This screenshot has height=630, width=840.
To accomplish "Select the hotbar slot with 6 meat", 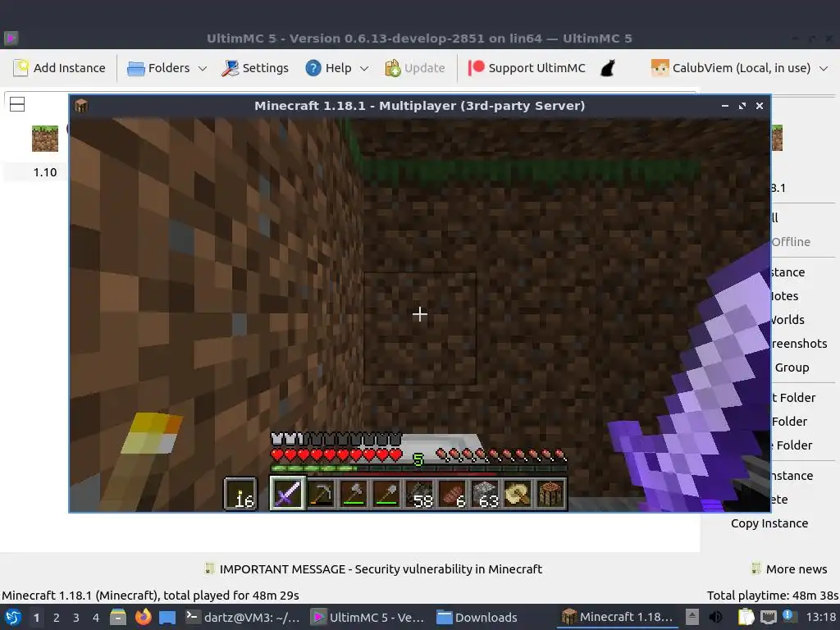I will coord(453,493).
